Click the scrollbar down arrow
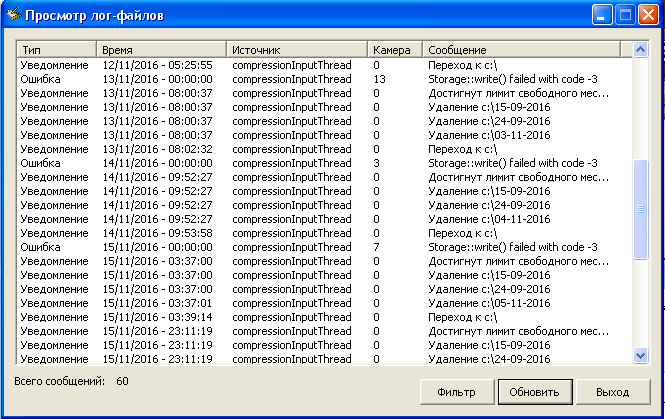665x419 pixels. (x=640, y=356)
